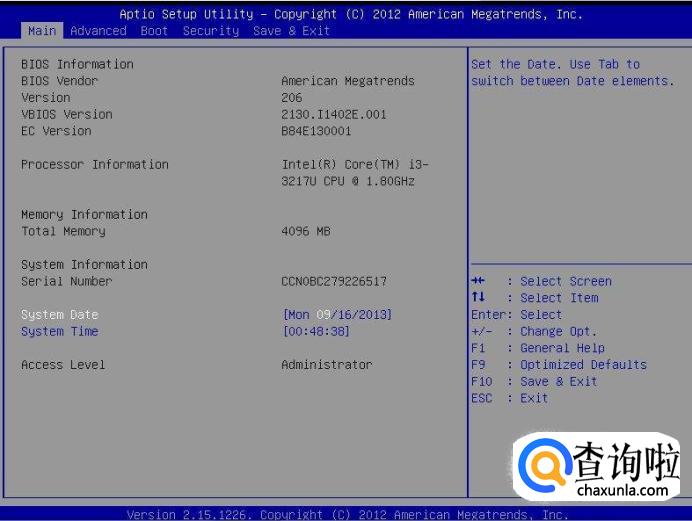The width and height of the screenshot is (692, 521).
Task: Click the Version 2.15.1226 footer text
Action: [x=347, y=515]
